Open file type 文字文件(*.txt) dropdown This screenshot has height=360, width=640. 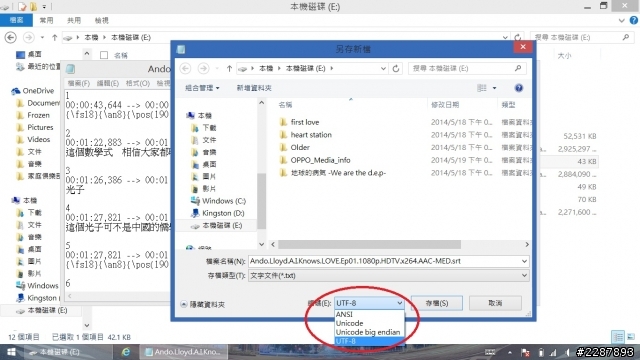pos(389,276)
